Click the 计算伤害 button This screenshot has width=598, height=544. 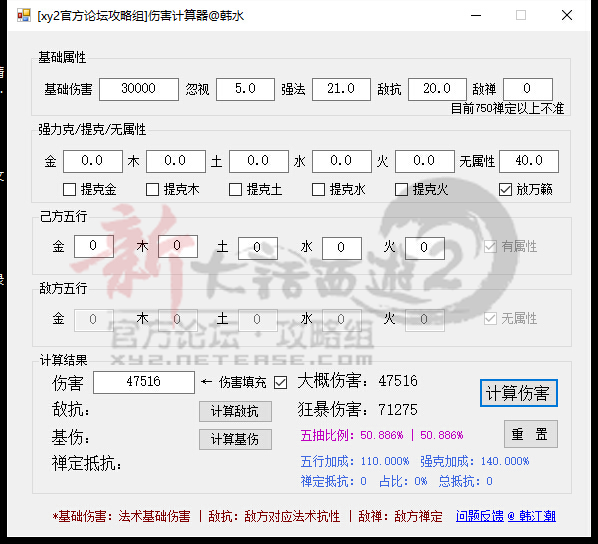click(519, 393)
